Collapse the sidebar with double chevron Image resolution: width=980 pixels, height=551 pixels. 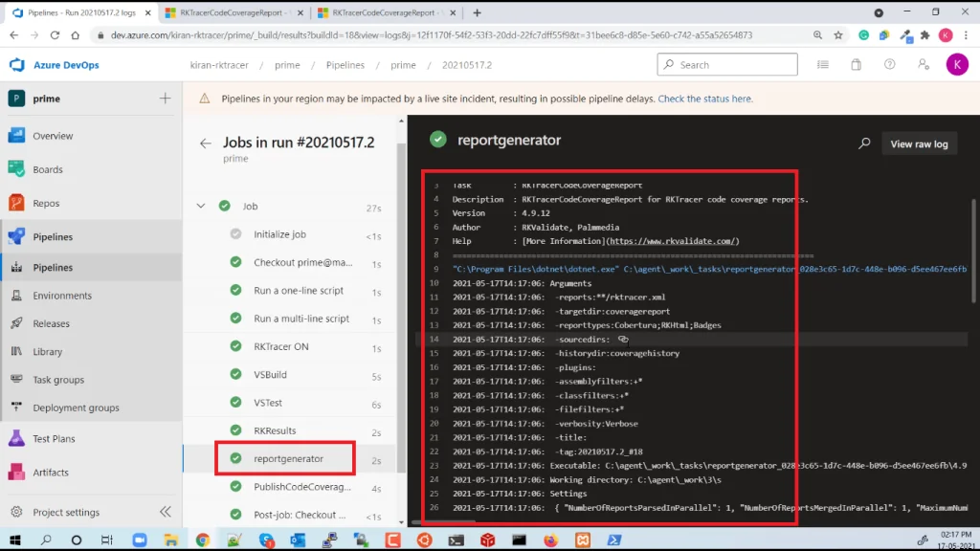[165, 513]
